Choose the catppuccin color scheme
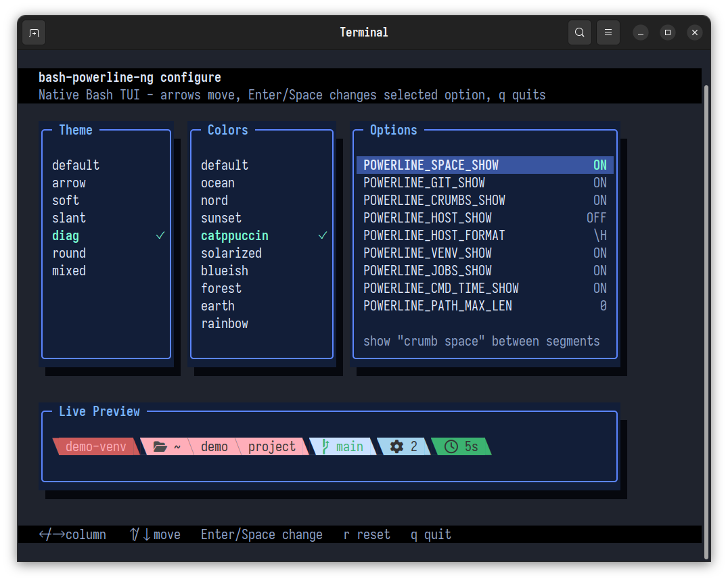 tap(235, 236)
